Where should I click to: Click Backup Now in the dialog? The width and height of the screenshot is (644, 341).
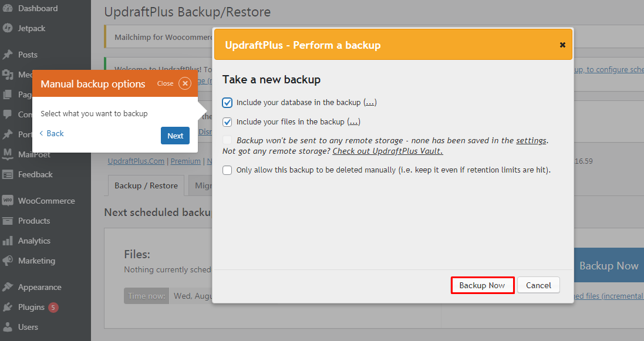click(482, 285)
